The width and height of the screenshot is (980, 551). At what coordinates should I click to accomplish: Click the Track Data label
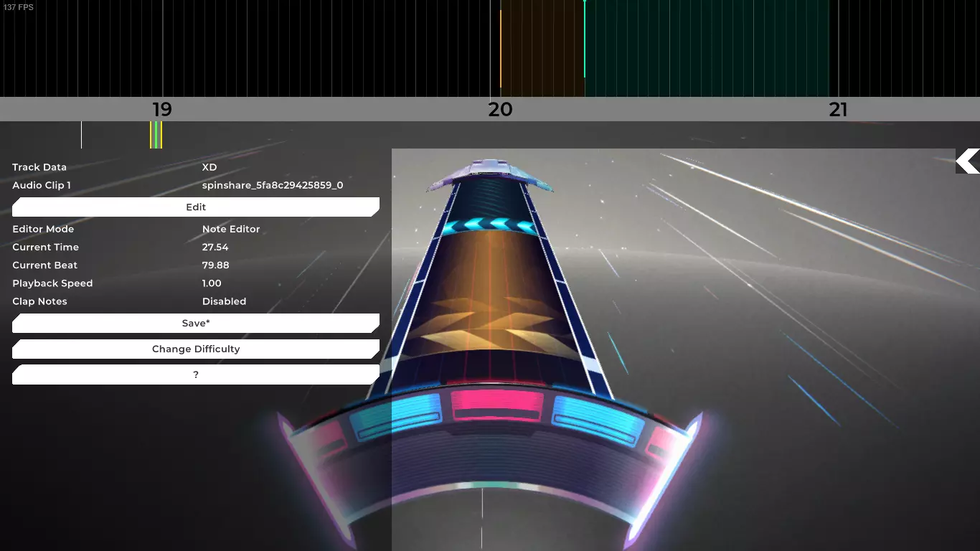pyautogui.click(x=39, y=167)
